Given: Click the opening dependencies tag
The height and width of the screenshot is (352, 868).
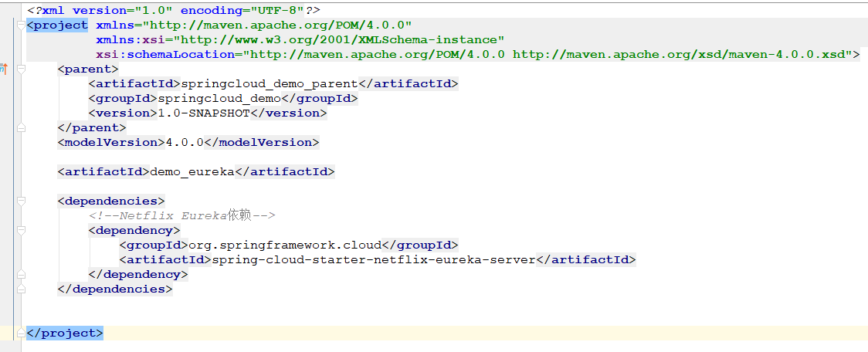Looking at the screenshot, I should click(111, 201).
